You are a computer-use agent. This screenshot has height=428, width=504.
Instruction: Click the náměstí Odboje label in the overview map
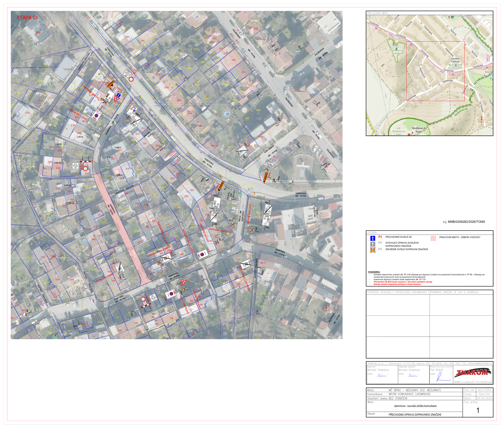[455, 60]
